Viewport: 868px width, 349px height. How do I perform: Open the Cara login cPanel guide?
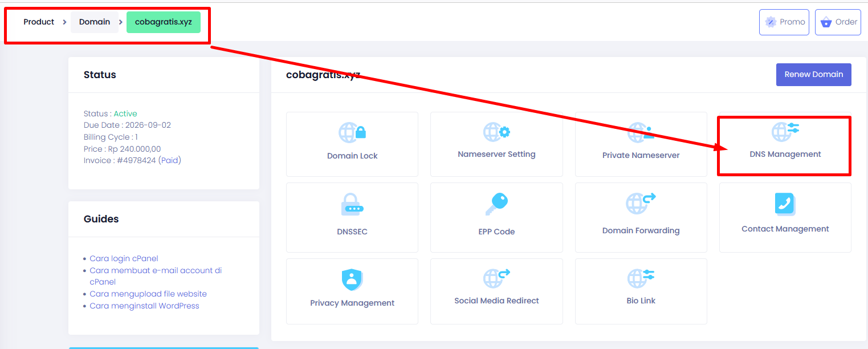pyautogui.click(x=124, y=258)
